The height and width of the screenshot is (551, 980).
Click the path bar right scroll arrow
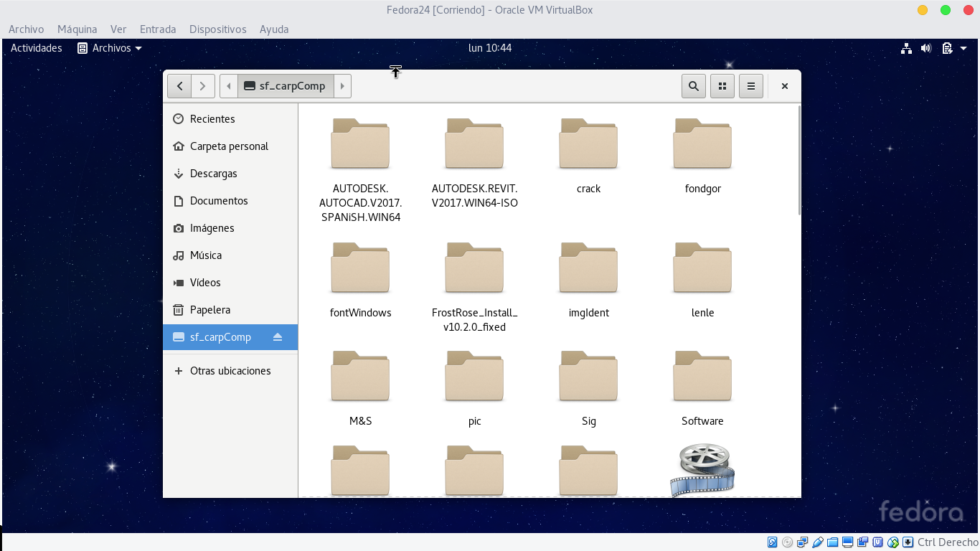tap(342, 86)
